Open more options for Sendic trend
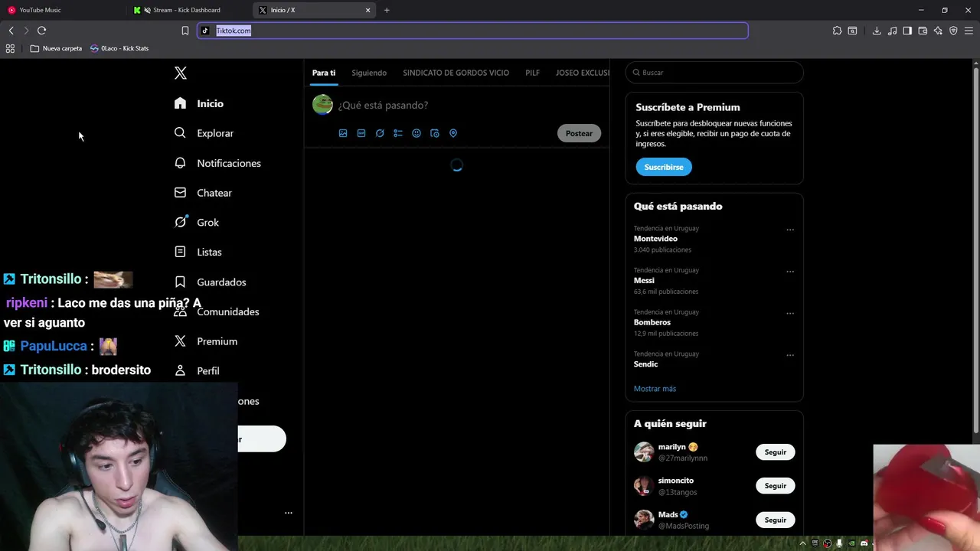 (x=790, y=355)
